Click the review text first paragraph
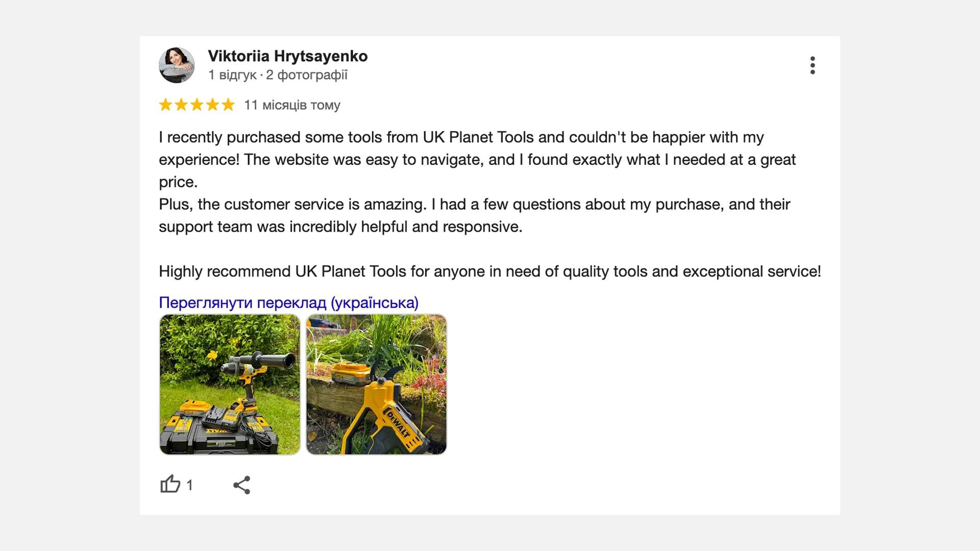 pos(477,159)
